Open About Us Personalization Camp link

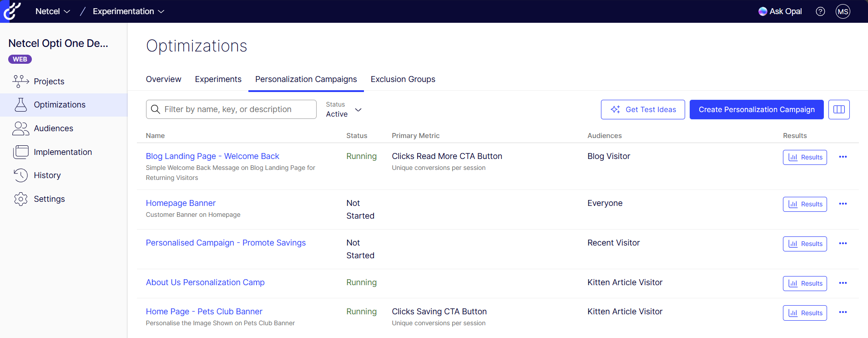(x=205, y=282)
